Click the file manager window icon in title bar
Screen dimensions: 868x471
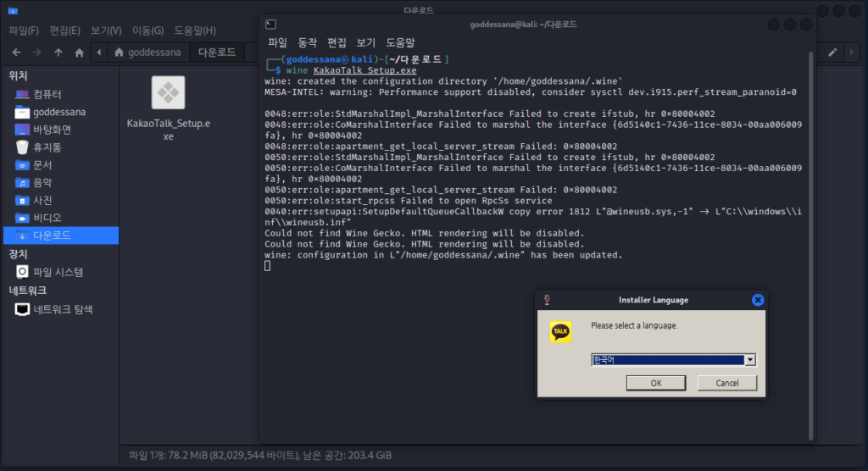[x=13, y=10]
